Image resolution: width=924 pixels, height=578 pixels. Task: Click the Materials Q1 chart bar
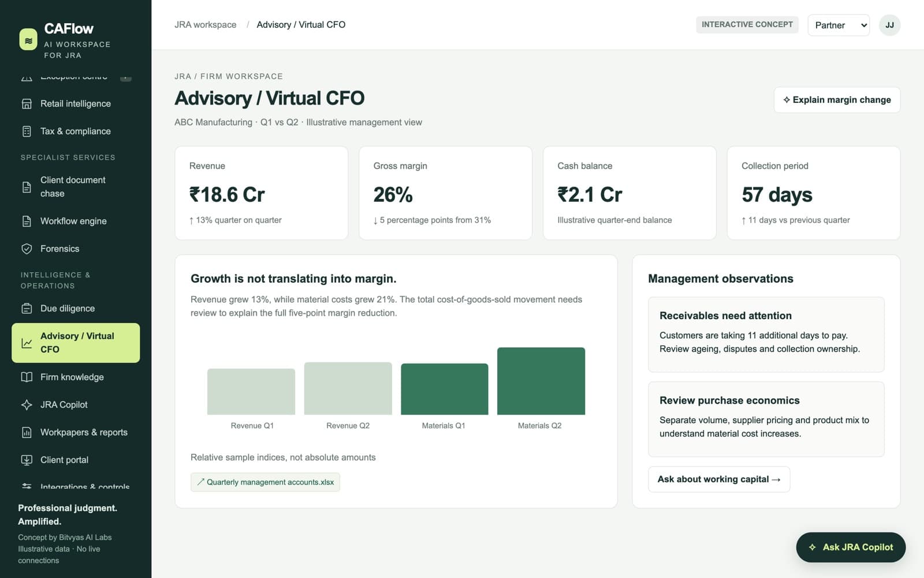coord(445,389)
